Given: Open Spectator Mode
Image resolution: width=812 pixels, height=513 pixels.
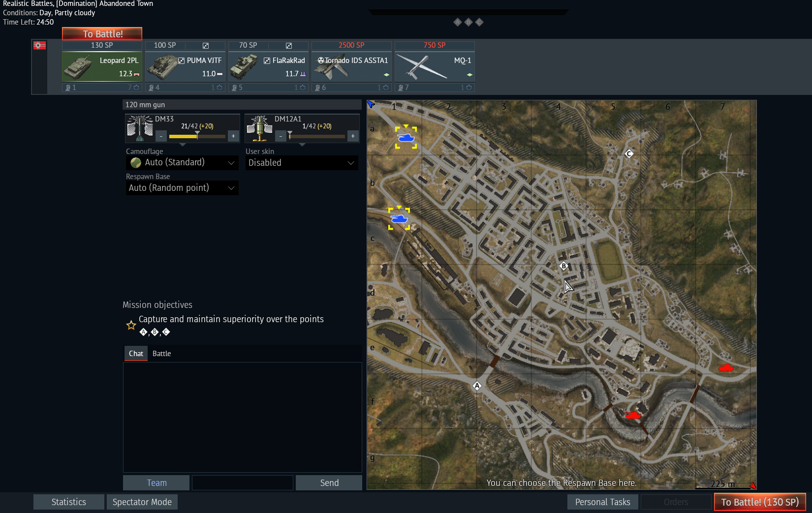Looking at the screenshot, I should [142, 502].
